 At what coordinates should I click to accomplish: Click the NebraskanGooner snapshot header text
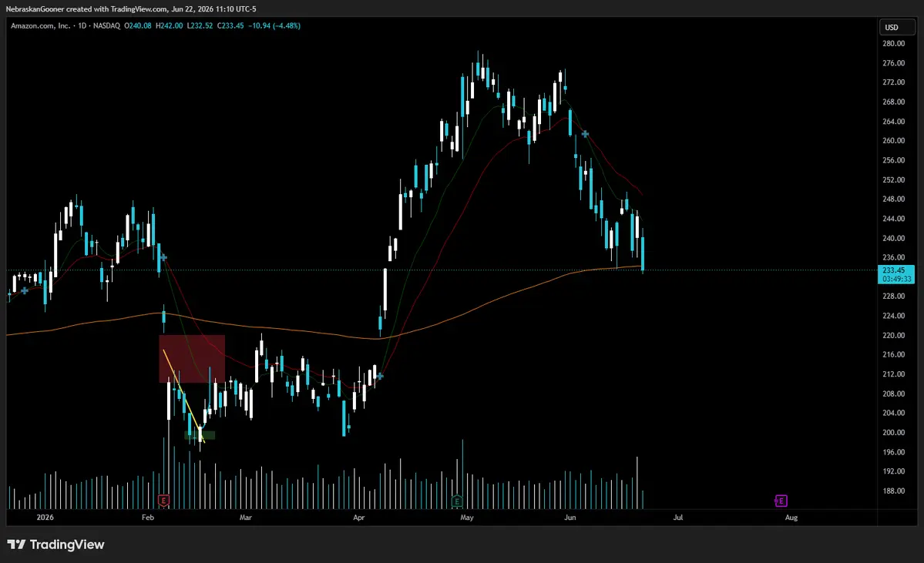131,8
